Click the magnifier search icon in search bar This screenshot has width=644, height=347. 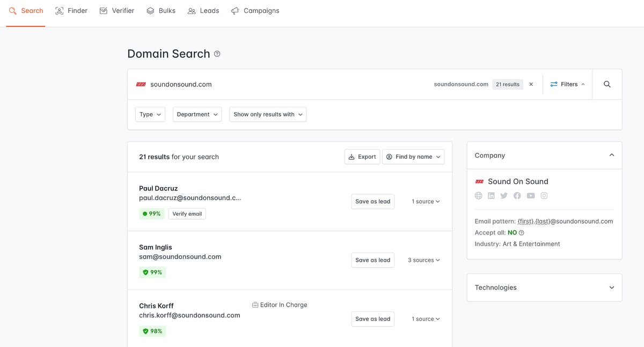607,84
